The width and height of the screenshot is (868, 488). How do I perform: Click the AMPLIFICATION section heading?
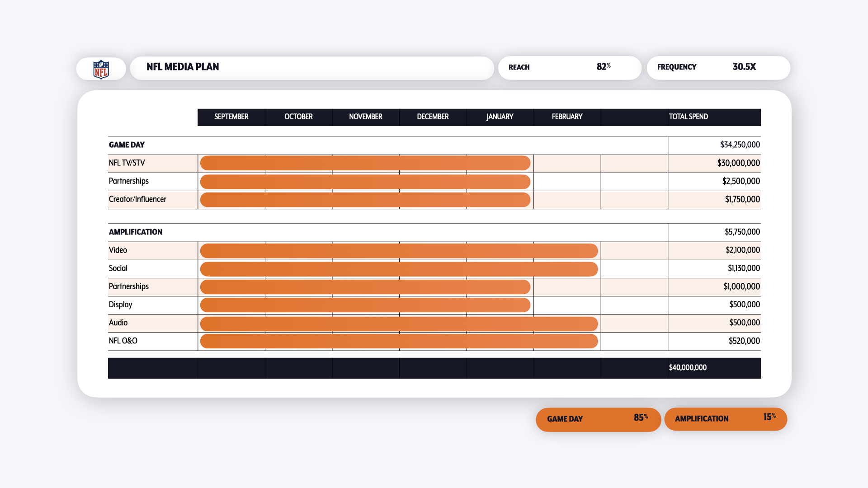(x=136, y=232)
